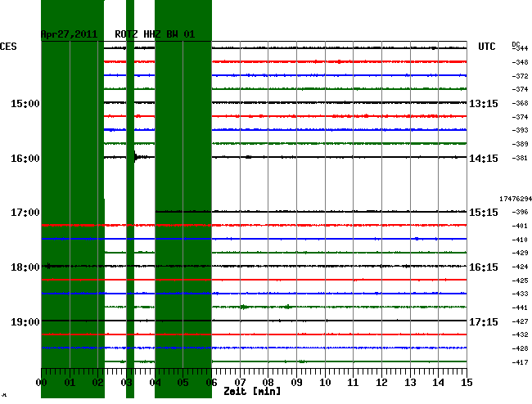Viewport: 532px width, 404px height.
Task: Select the 16:00 local time label
Action: click(x=25, y=159)
